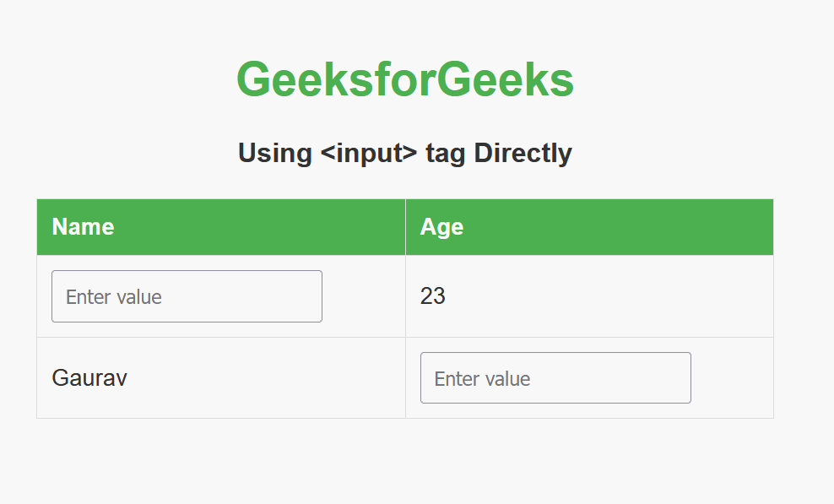Activate the empty input in the Age column

pyautogui.click(x=555, y=378)
